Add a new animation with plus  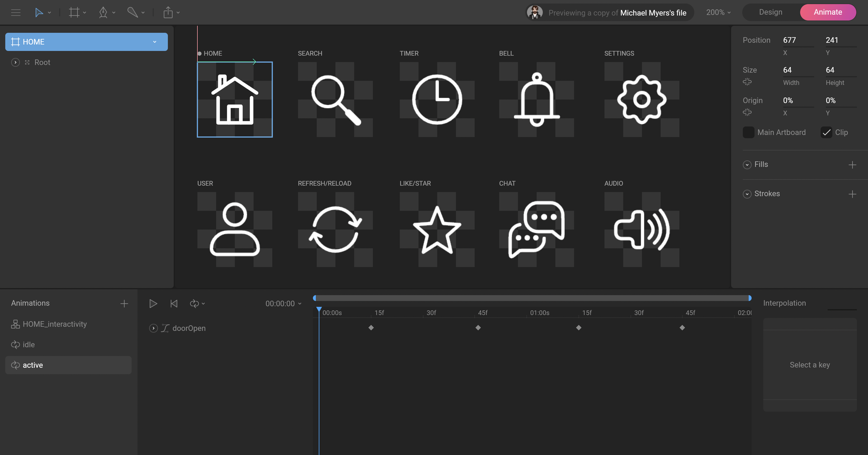pyautogui.click(x=124, y=304)
